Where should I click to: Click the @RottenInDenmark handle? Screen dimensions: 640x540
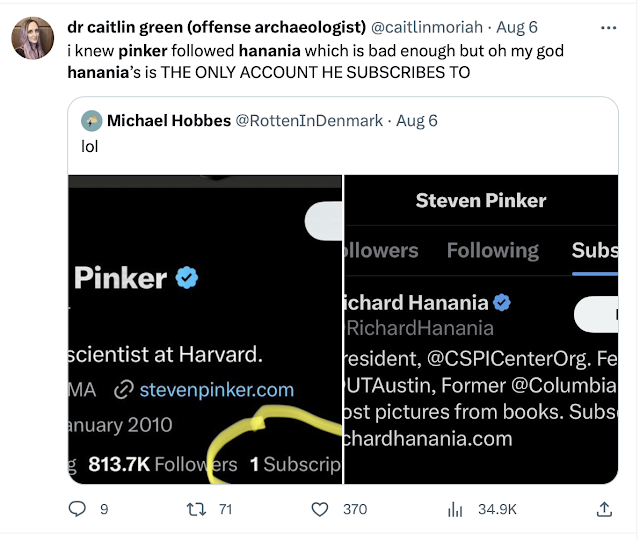tap(308, 121)
